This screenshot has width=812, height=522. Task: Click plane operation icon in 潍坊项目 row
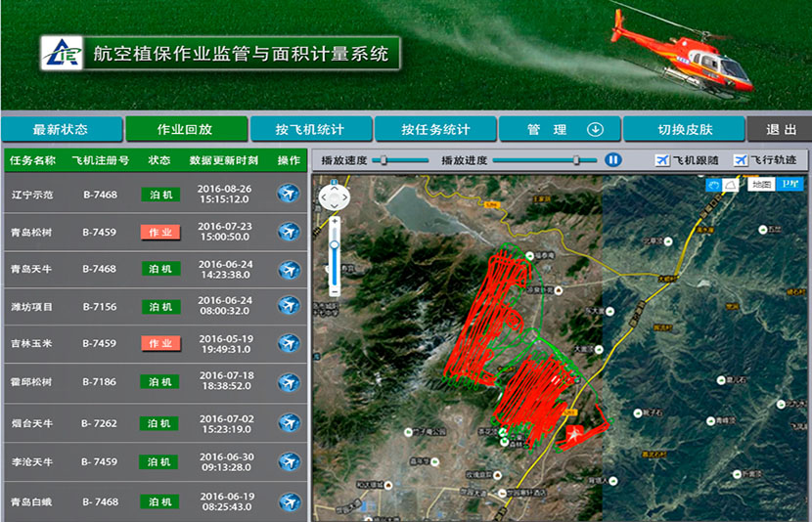(x=289, y=306)
